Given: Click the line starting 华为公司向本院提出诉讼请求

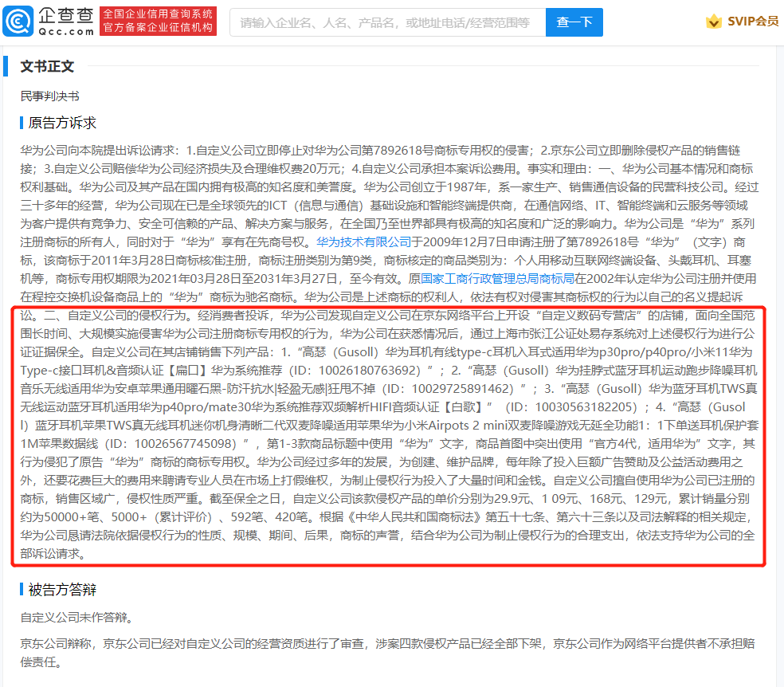Looking at the screenshot, I should tap(380, 150).
